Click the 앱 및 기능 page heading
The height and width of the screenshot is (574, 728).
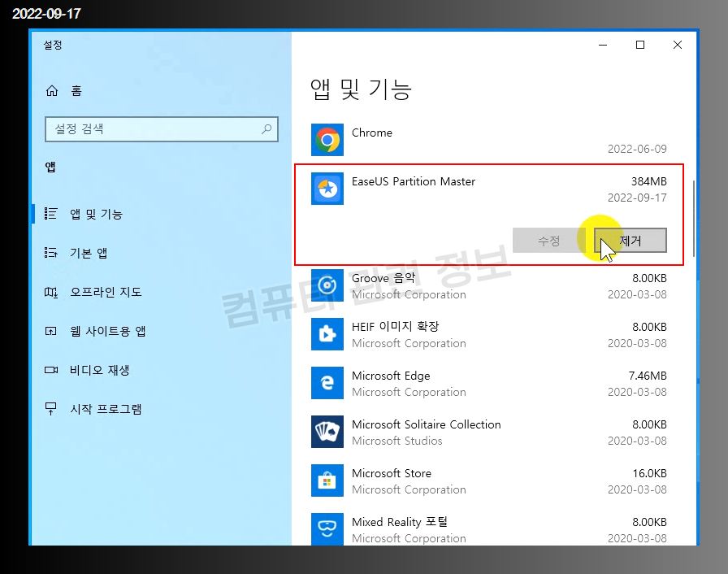pos(361,89)
